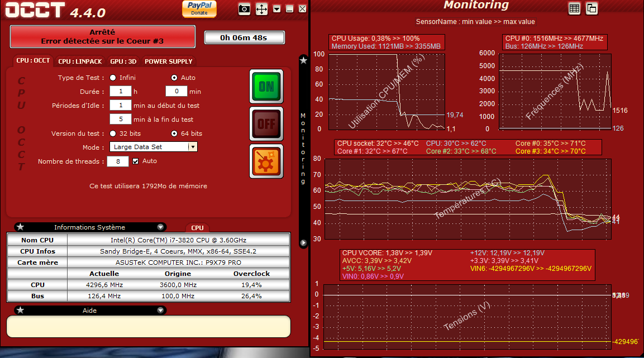Collapse the Informations Système panel arrow

(160, 227)
